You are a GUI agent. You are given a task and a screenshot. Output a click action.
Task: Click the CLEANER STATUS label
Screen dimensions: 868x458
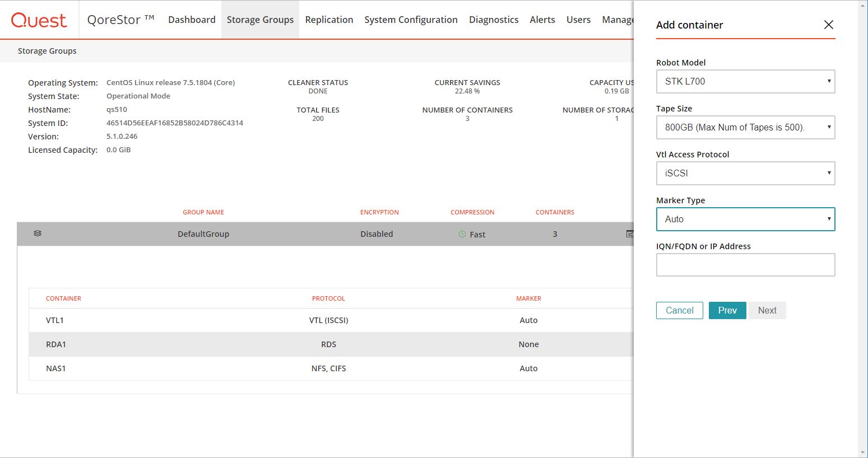click(x=318, y=83)
